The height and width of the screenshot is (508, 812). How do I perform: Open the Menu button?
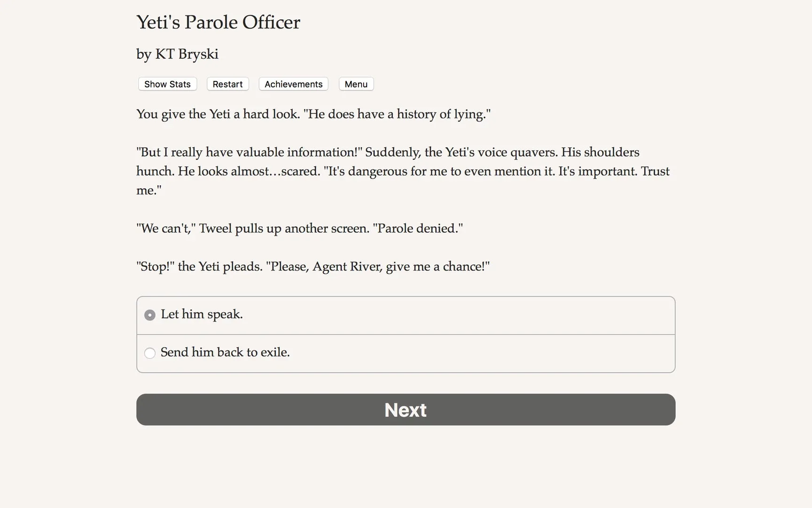[356, 84]
